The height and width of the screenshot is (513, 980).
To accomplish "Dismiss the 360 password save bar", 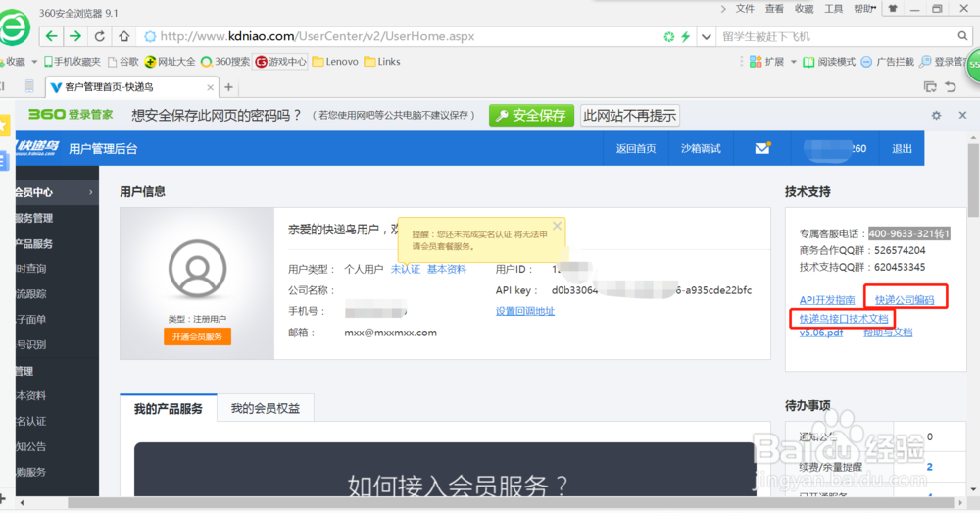I will [962, 115].
